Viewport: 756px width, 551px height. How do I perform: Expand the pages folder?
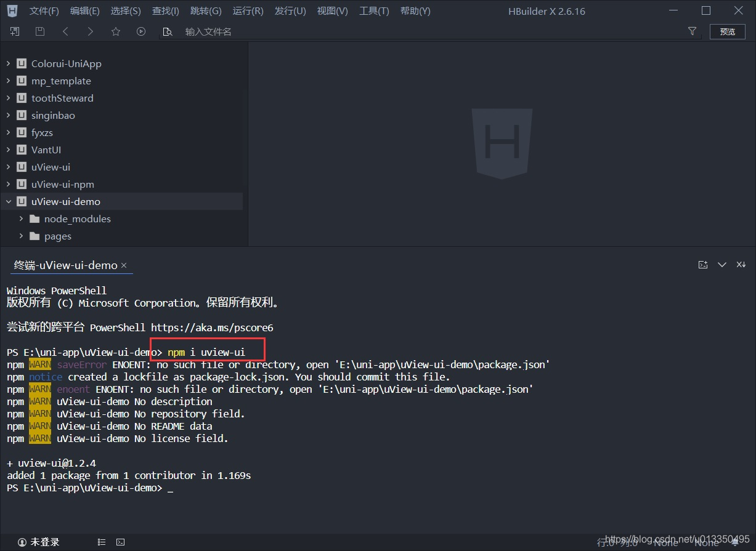click(22, 236)
